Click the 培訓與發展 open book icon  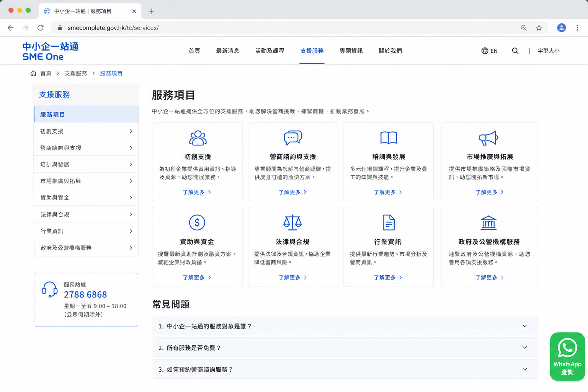tap(389, 138)
